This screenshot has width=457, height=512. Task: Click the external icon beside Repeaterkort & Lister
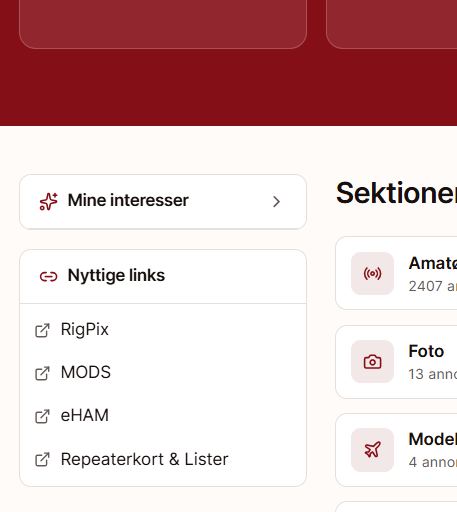pos(42,460)
